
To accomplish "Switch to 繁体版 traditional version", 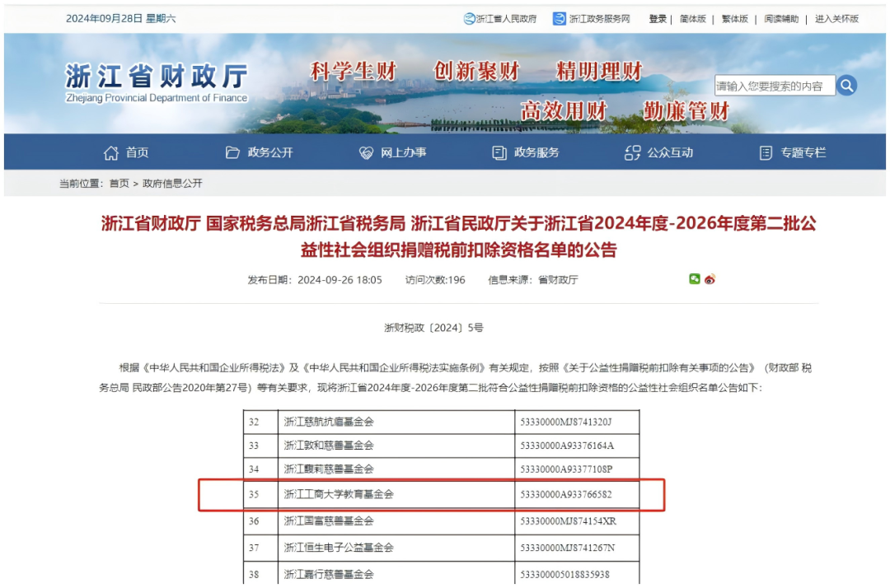I will click(735, 19).
